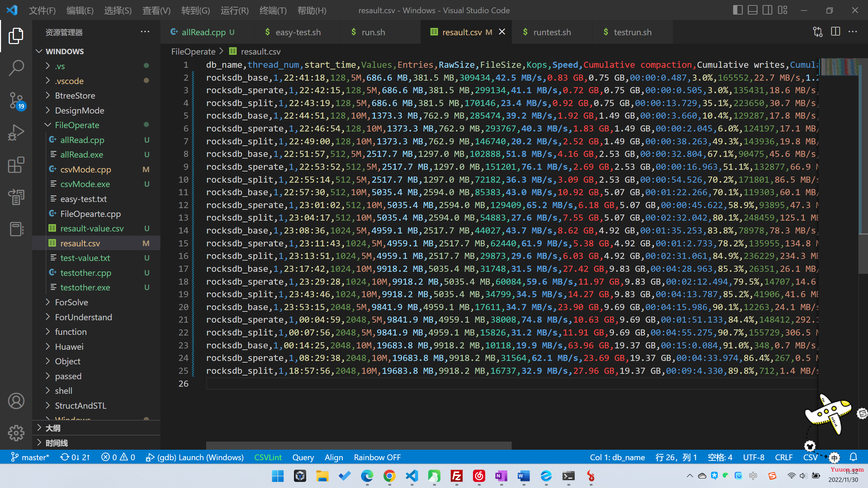The height and width of the screenshot is (488, 868).
Task: Open the Extensions view icon
Action: click(x=16, y=165)
